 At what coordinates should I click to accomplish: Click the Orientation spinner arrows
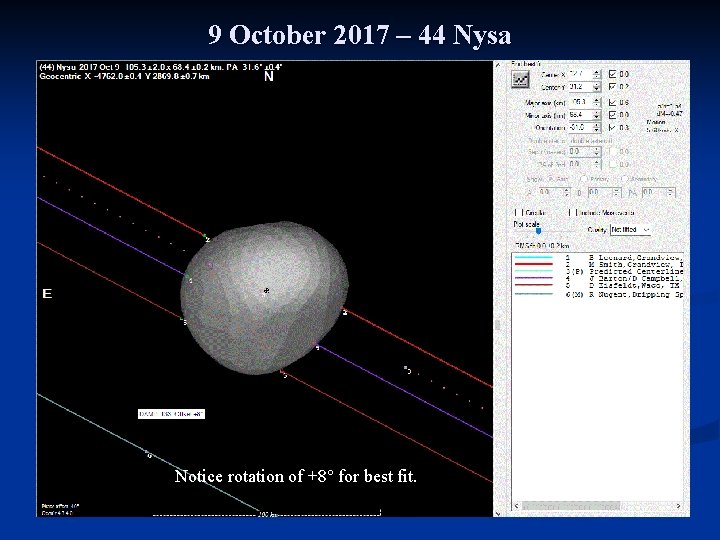596,127
